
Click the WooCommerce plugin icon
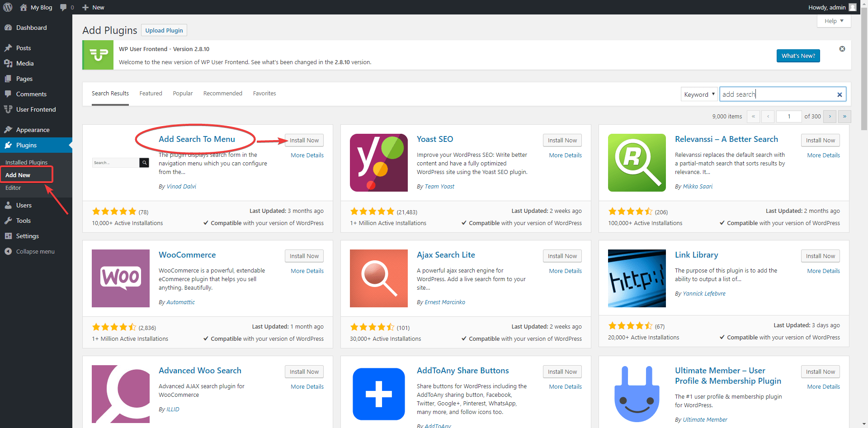pos(121,278)
